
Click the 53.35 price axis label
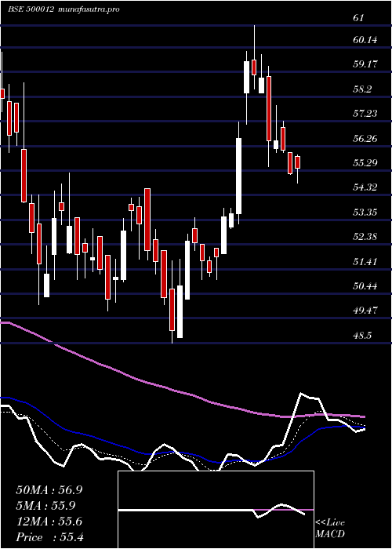(x=365, y=213)
